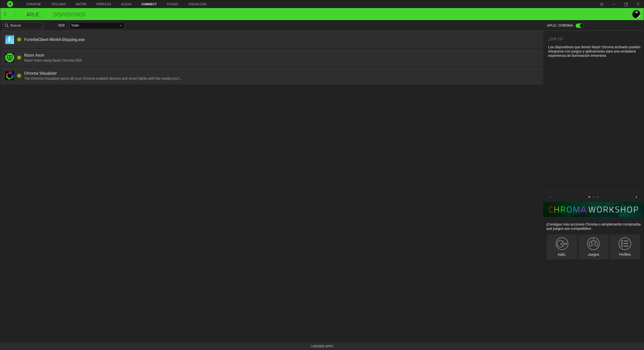Click the Chroma Apps footer label
This screenshot has height=350, width=644.
(x=322, y=346)
